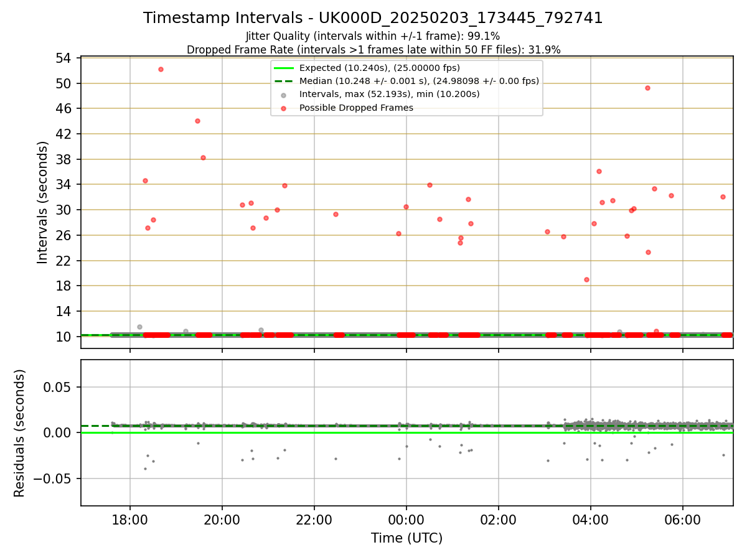Click the legend entry Expected (10.240s)
Image resolution: width=747 pixels, height=560 pixels.
(x=380, y=68)
